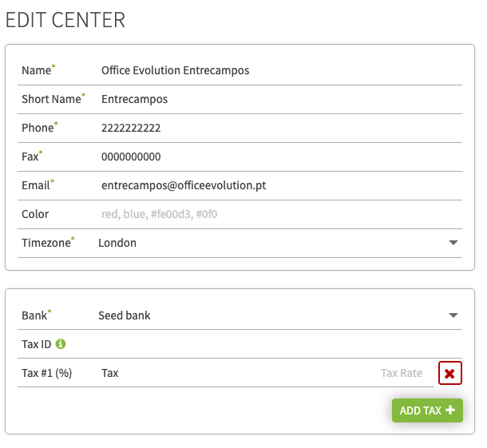Remove Tax #1 with red X button
The width and height of the screenshot is (487, 448).
coord(450,373)
